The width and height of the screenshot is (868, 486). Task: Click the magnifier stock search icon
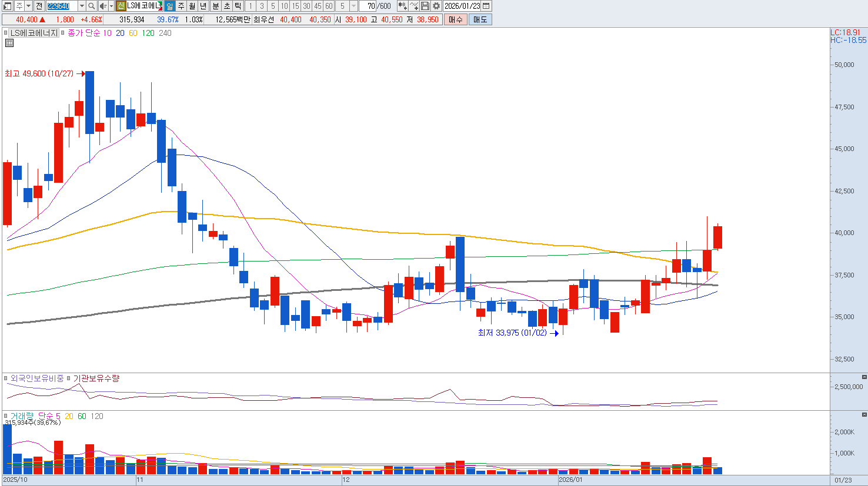click(x=92, y=6)
